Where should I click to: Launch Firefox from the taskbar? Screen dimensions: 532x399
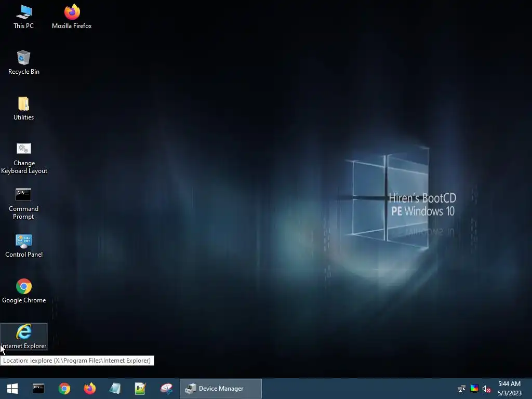[x=90, y=389]
